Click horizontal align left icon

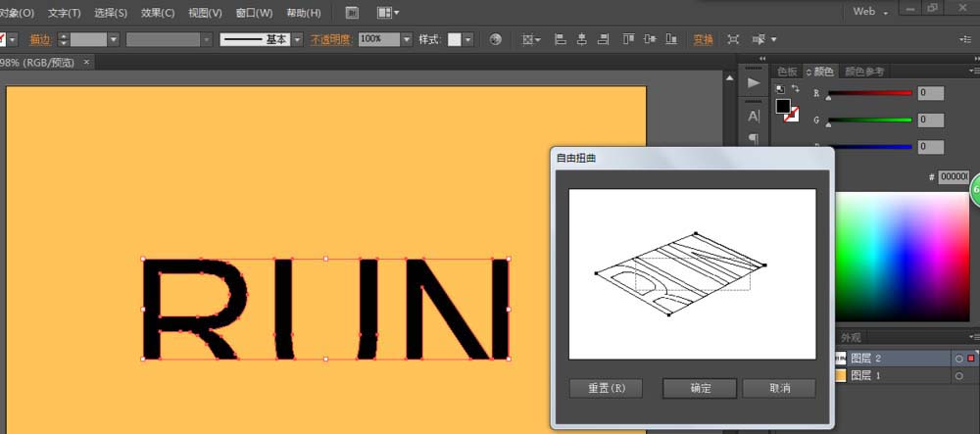562,39
